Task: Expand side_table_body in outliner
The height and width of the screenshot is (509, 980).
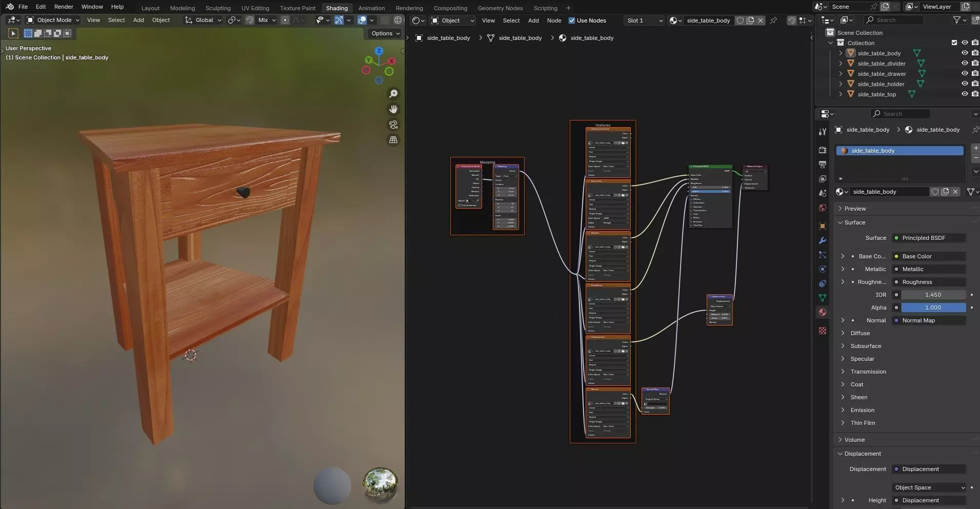Action: (841, 53)
